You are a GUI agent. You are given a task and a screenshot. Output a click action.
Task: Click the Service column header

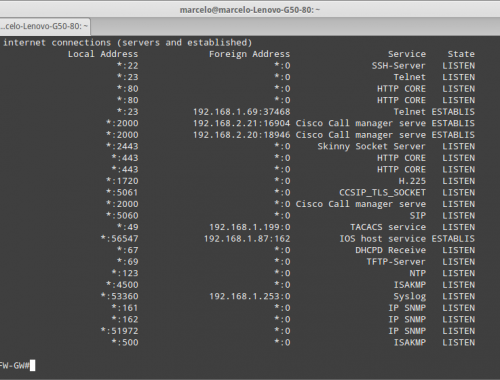(x=407, y=54)
